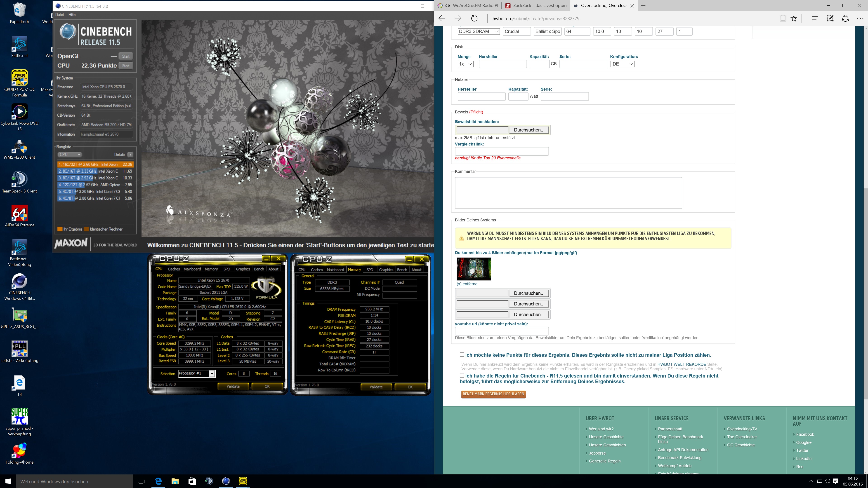Open new browser tab plus button
The width and height of the screenshot is (868, 488).
click(x=643, y=5)
